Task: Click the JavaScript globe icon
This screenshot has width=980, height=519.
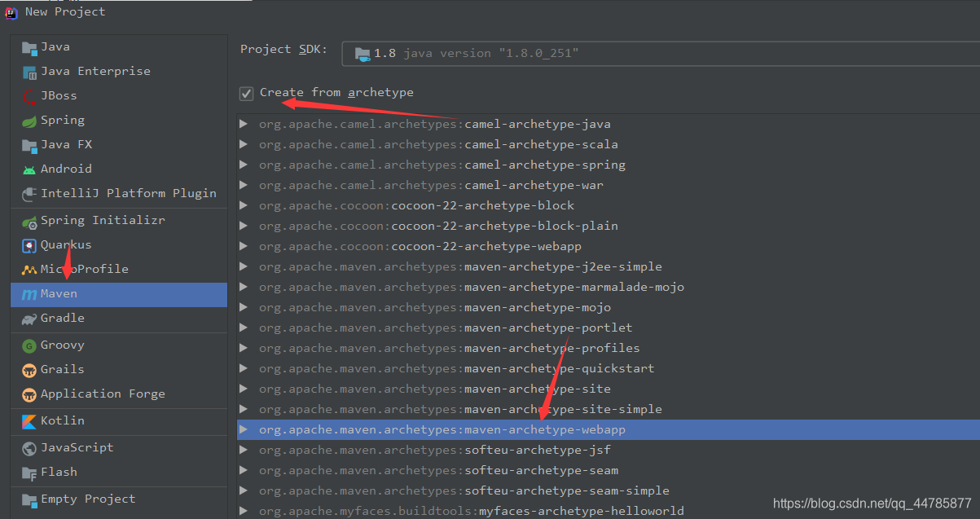Action: pyautogui.click(x=29, y=448)
